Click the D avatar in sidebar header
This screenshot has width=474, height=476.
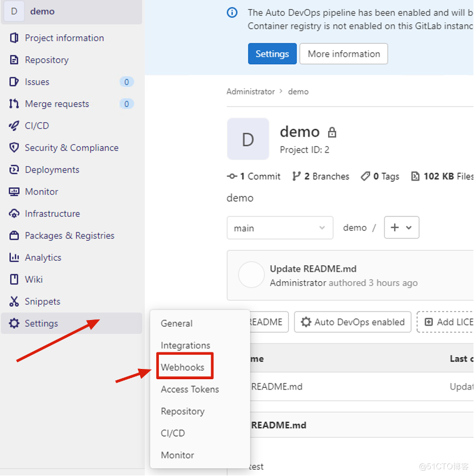click(14, 11)
